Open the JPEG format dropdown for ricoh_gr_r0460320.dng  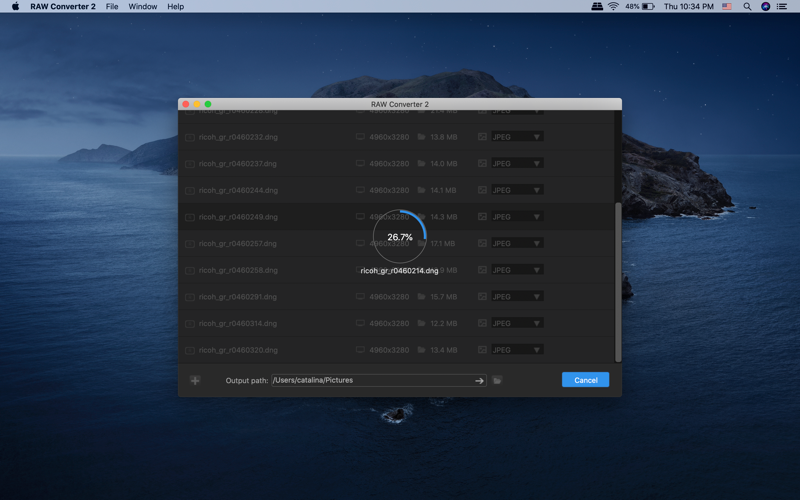point(517,350)
